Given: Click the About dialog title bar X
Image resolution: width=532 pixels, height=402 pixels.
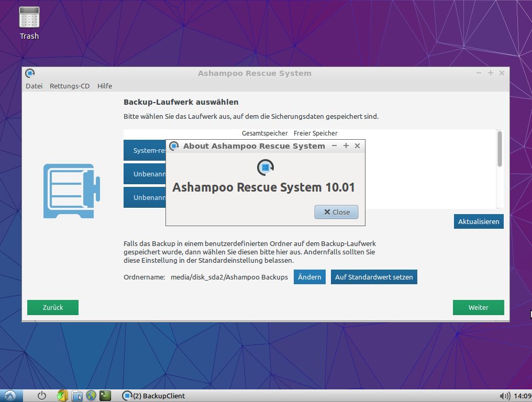Looking at the screenshot, I should pyautogui.click(x=357, y=146).
